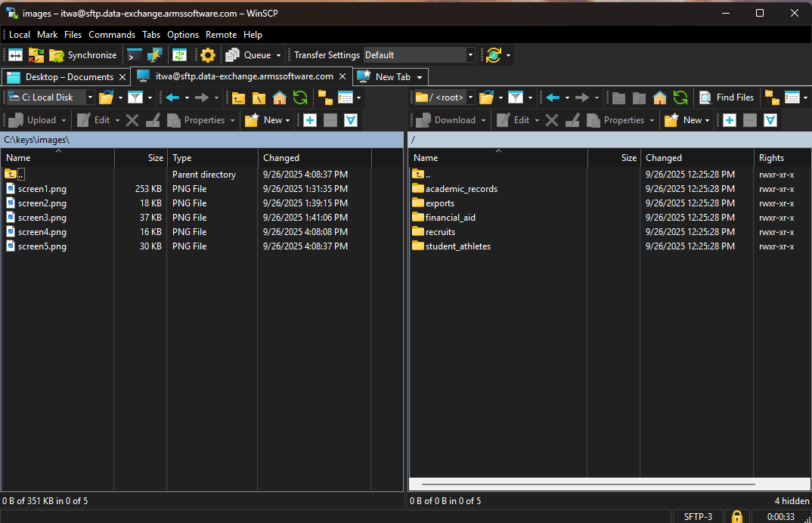Open the Options menu

tap(183, 35)
